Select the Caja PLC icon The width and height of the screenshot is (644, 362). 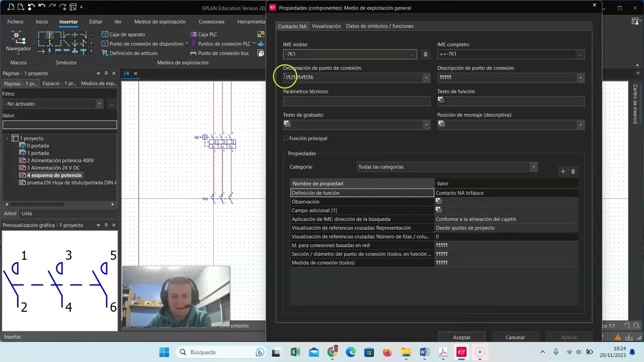click(193, 34)
